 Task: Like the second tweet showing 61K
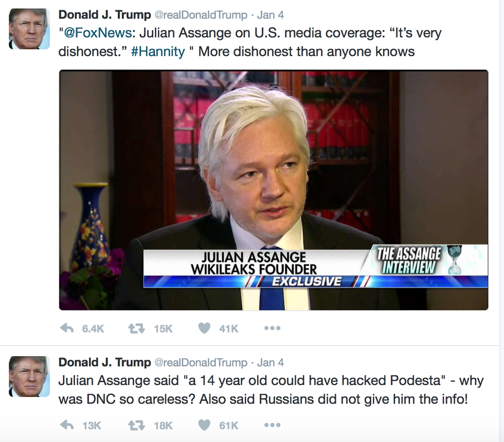pos(204,426)
